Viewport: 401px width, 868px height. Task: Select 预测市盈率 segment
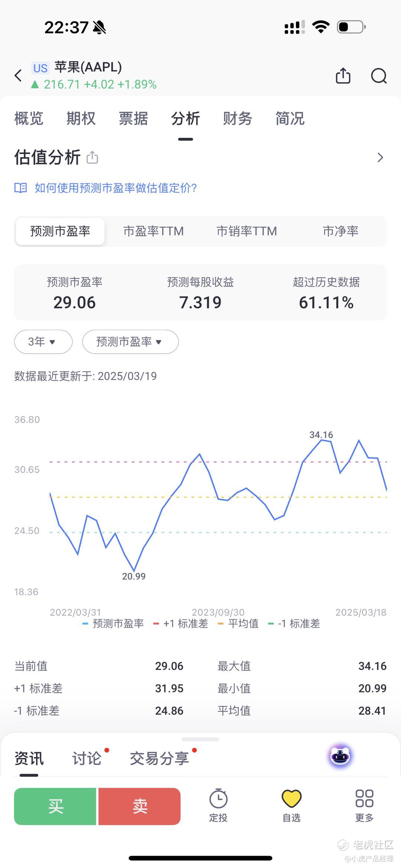click(x=60, y=231)
